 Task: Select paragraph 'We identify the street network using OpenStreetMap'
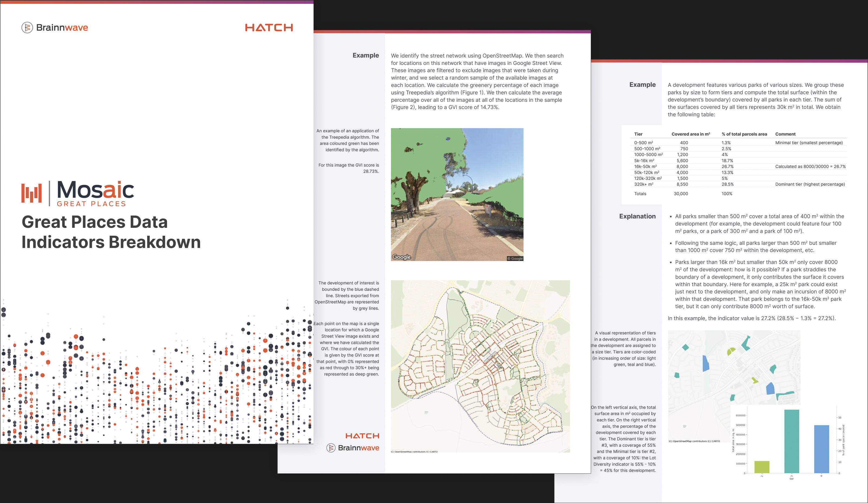[477, 81]
